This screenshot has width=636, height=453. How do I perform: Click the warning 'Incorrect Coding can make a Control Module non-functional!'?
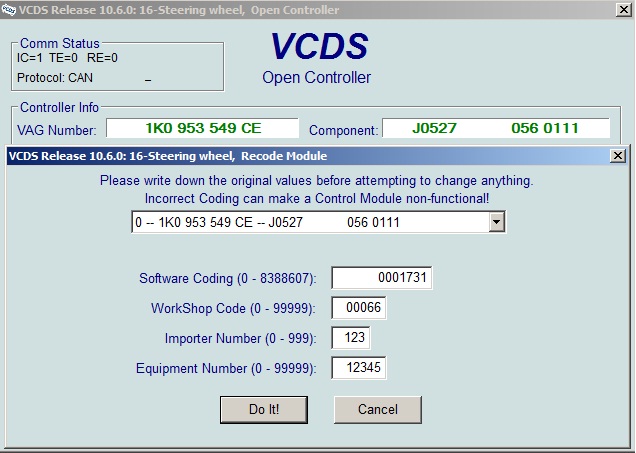317,199
